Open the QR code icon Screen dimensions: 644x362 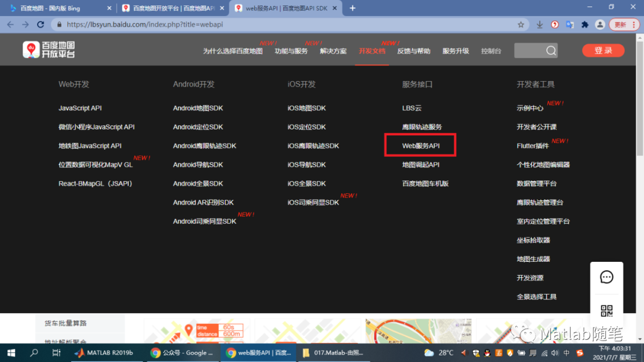click(x=606, y=311)
